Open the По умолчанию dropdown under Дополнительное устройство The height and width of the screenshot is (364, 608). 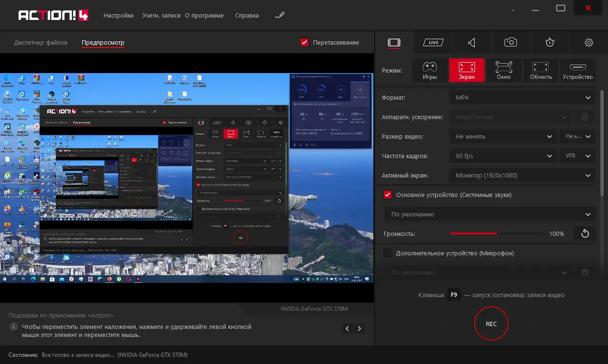[478, 273]
